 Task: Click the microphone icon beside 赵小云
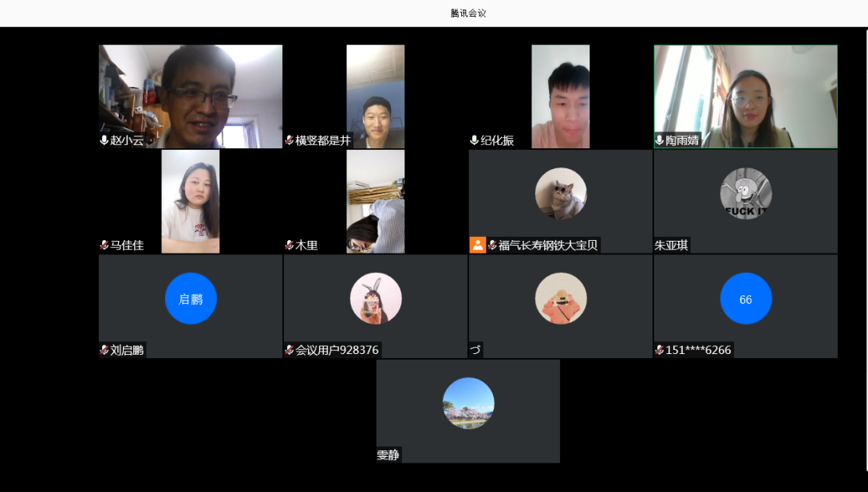click(104, 140)
